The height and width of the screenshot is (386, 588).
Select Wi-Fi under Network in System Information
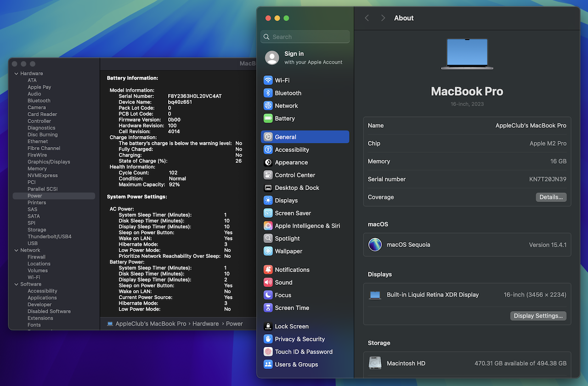34,278
